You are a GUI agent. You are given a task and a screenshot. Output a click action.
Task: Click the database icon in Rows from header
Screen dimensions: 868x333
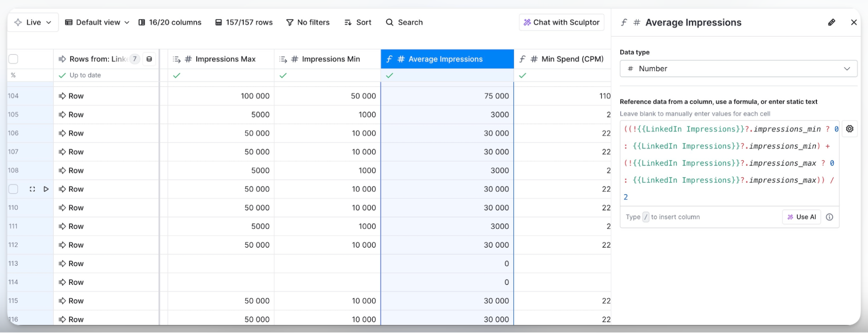(149, 59)
